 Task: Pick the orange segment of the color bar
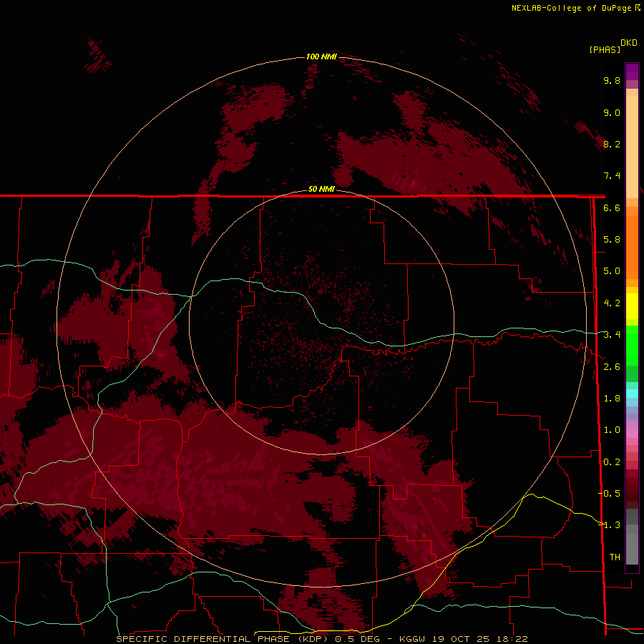pyautogui.click(x=632, y=246)
